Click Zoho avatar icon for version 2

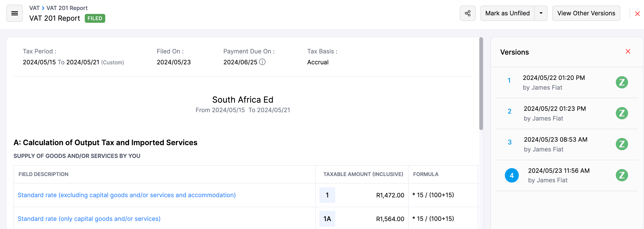pyautogui.click(x=621, y=113)
